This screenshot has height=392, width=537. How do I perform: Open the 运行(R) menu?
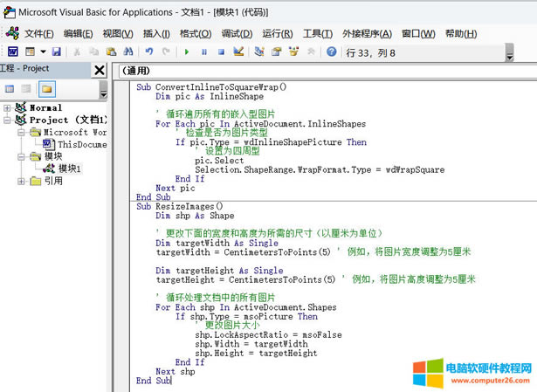277,33
